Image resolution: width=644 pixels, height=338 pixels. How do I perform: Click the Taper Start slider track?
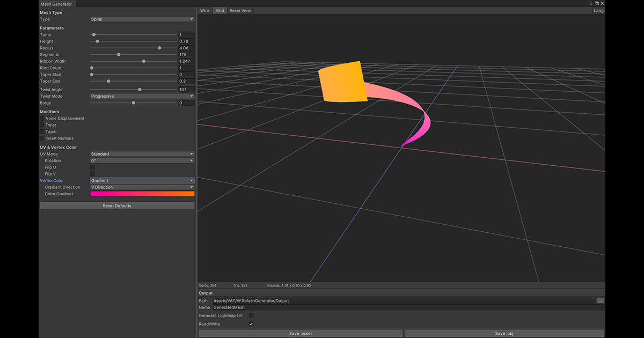pos(133,75)
